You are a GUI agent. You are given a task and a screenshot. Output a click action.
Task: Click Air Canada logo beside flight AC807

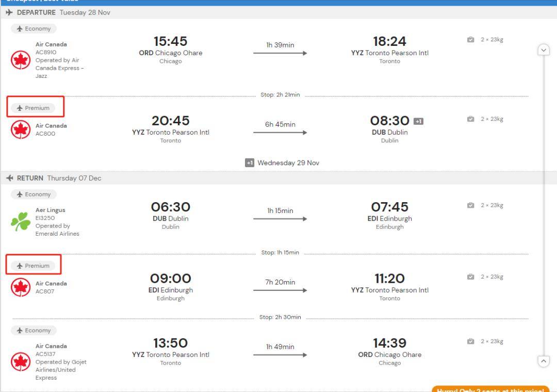(21, 287)
